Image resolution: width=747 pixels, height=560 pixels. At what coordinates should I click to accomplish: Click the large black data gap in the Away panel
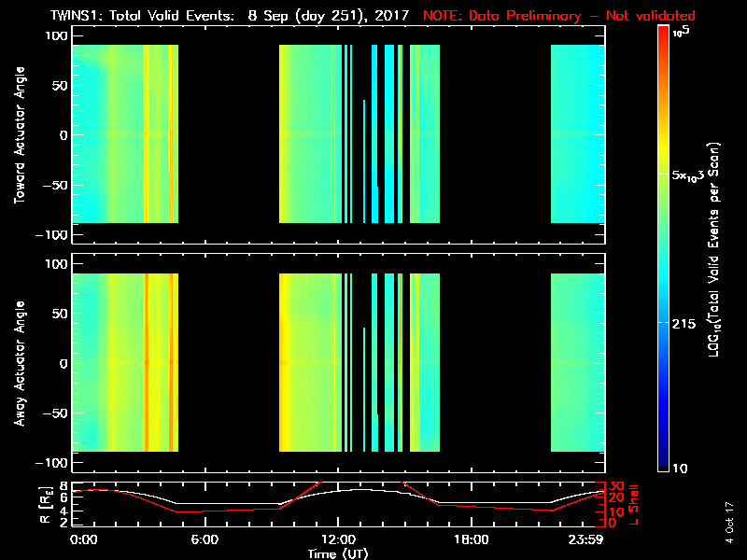click(x=228, y=364)
